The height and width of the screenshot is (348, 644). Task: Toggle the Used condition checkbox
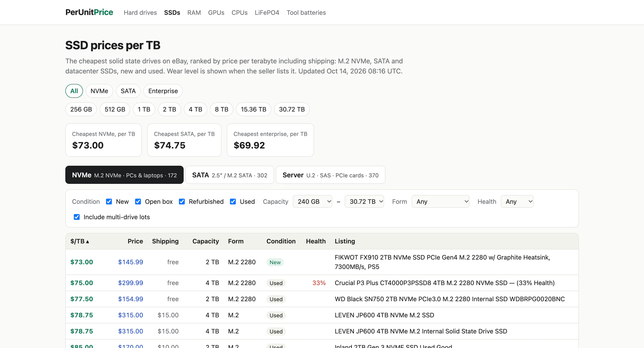233,202
